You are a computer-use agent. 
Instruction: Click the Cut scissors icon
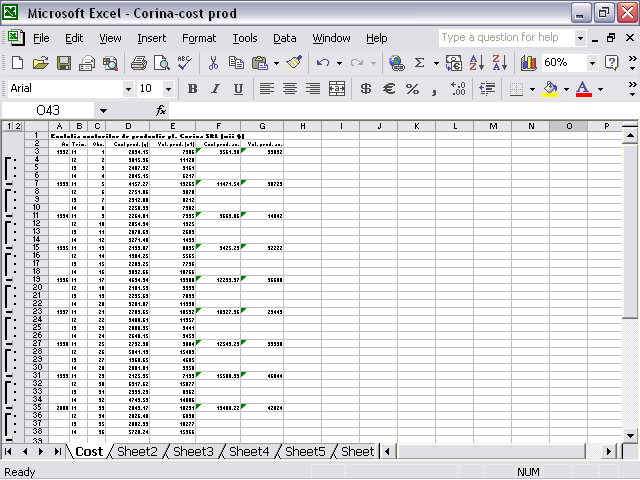(x=213, y=63)
